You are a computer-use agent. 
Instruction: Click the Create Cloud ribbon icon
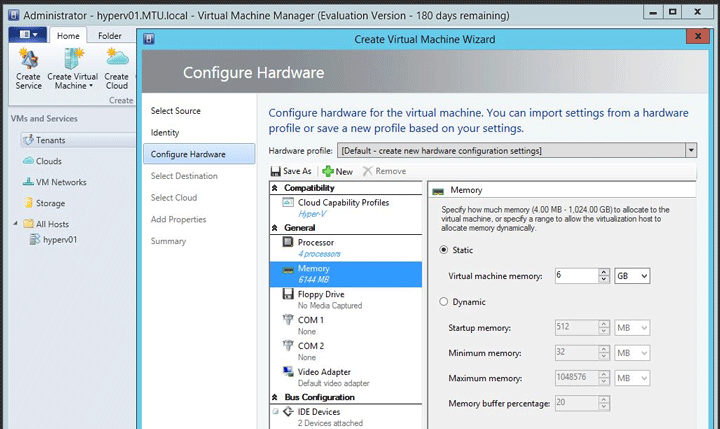(117, 67)
